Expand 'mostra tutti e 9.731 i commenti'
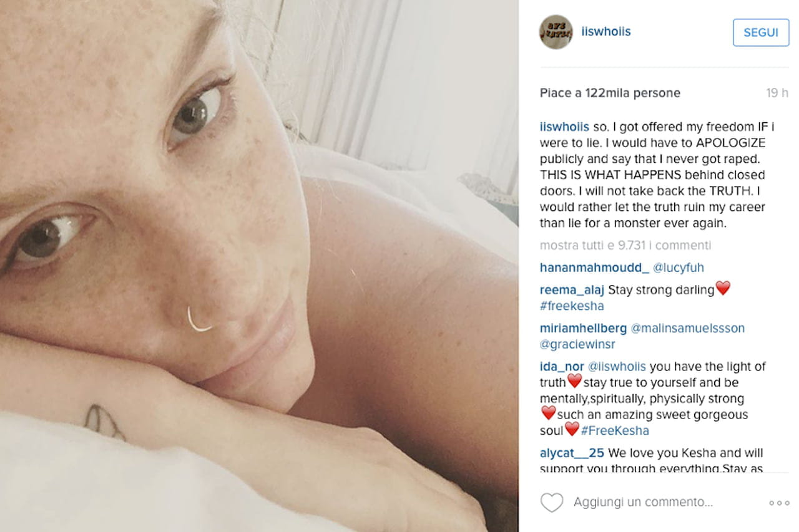799x532 pixels. [625, 245]
